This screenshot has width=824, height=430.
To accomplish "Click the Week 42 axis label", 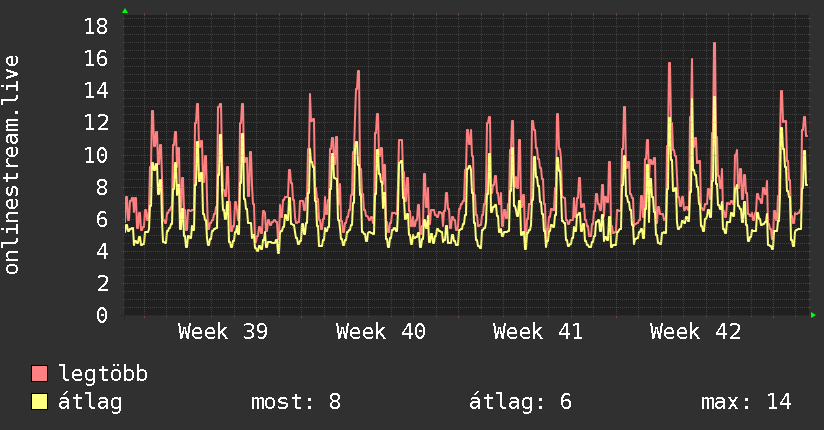I will (x=695, y=332).
